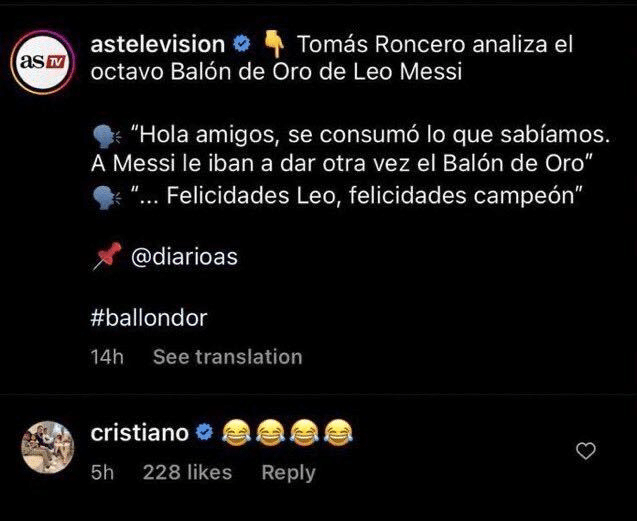Open the cristiano username link
The image size is (637, 521).
[139, 432]
